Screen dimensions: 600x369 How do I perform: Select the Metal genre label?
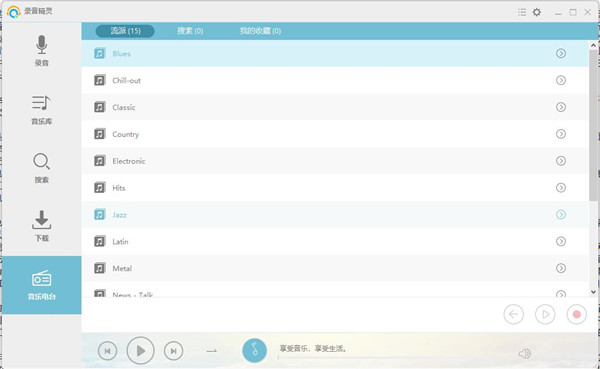(x=122, y=268)
